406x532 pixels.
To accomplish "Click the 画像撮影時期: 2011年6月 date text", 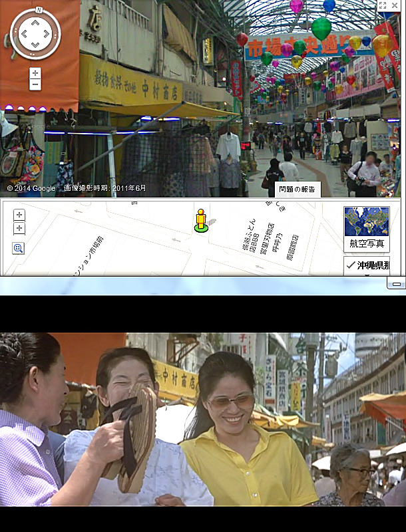I will (x=105, y=188).
